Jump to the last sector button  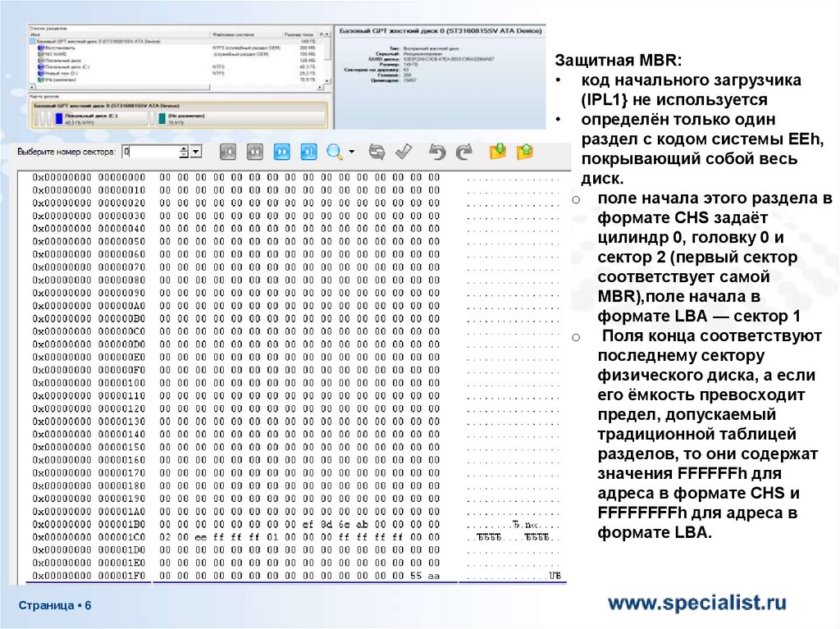tap(308, 153)
